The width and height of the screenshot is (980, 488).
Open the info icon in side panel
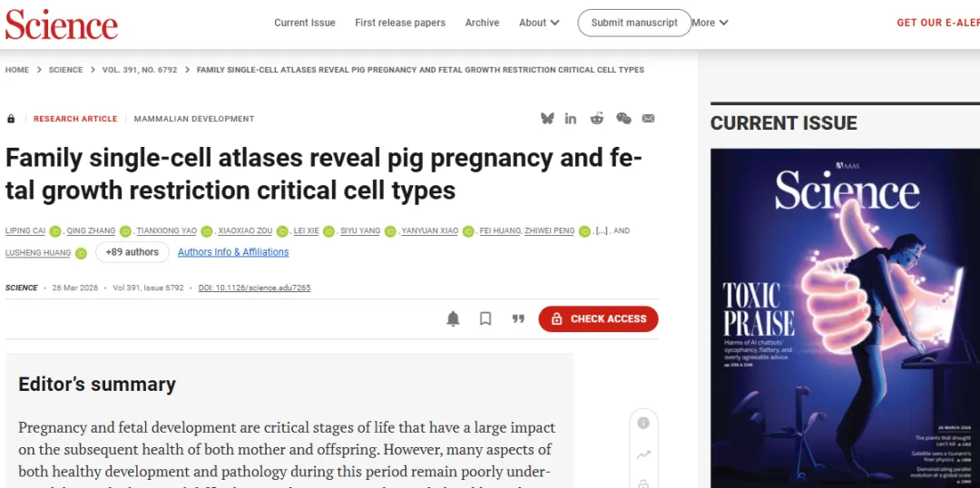click(643, 423)
